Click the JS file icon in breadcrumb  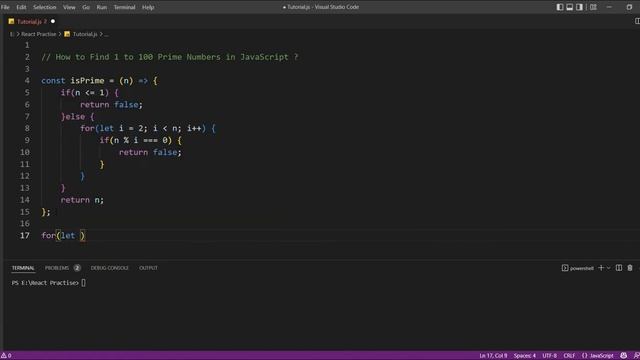point(67,34)
